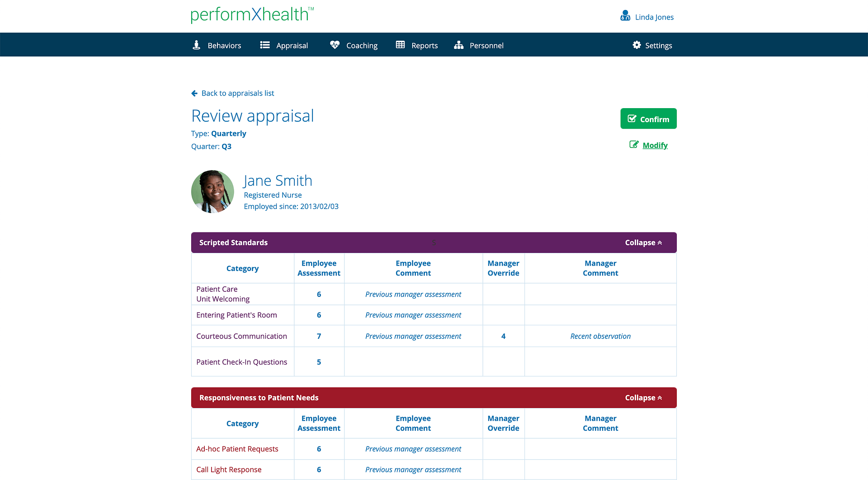Select Call Light Response category
Image resolution: width=868 pixels, height=480 pixels.
coord(229,470)
